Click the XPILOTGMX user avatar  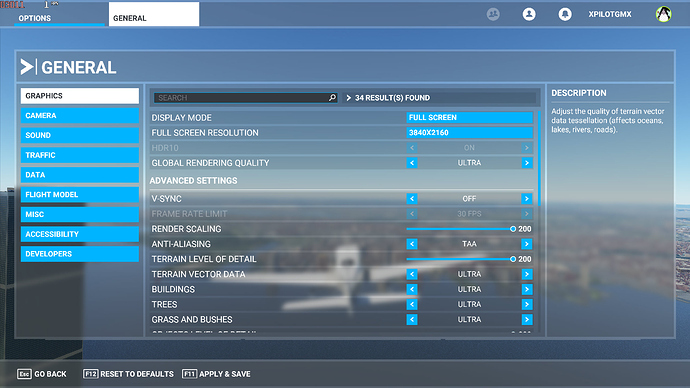tap(664, 15)
